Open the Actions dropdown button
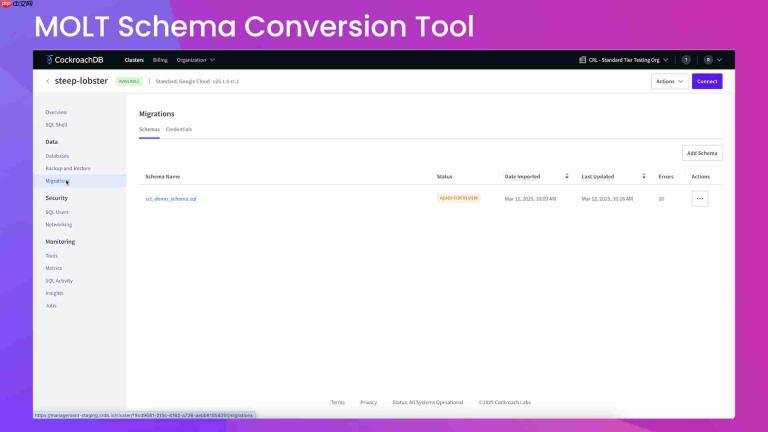The width and height of the screenshot is (768, 432). [670, 81]
